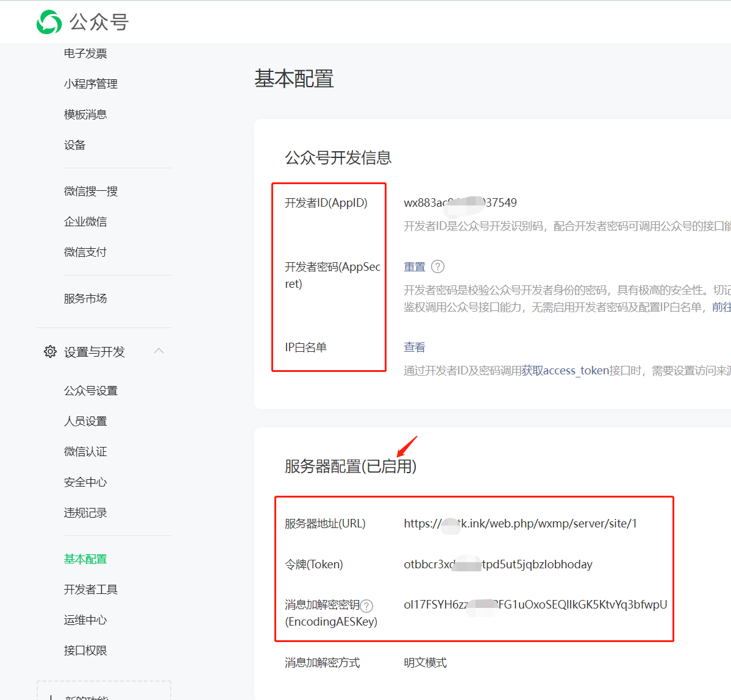Image resolution: width=731 pixels, height=700 pixels.
Task: Open the help icon beside EncodingAESKey
Action: [366, 605]
